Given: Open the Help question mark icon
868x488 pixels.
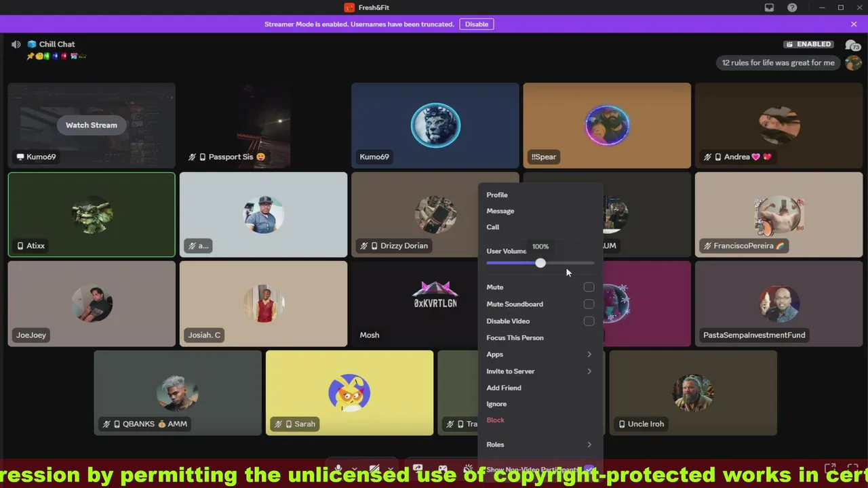Looking at the screenshot, I should coord(792,7).
